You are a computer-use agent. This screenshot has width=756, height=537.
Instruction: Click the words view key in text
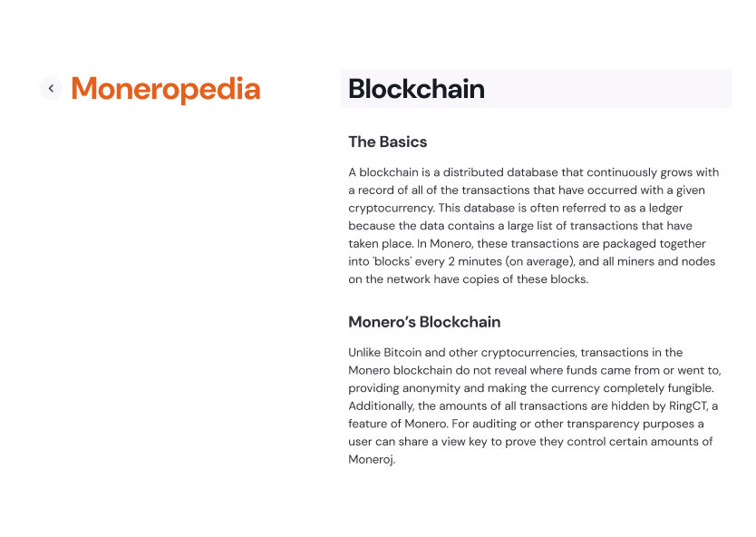pyautogui.click(x=464, y=442)
